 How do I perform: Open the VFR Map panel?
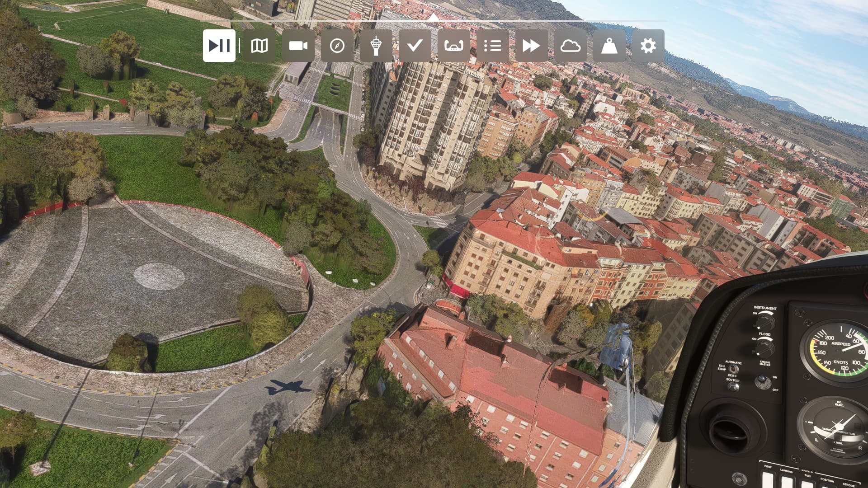(x=259, y=46)
